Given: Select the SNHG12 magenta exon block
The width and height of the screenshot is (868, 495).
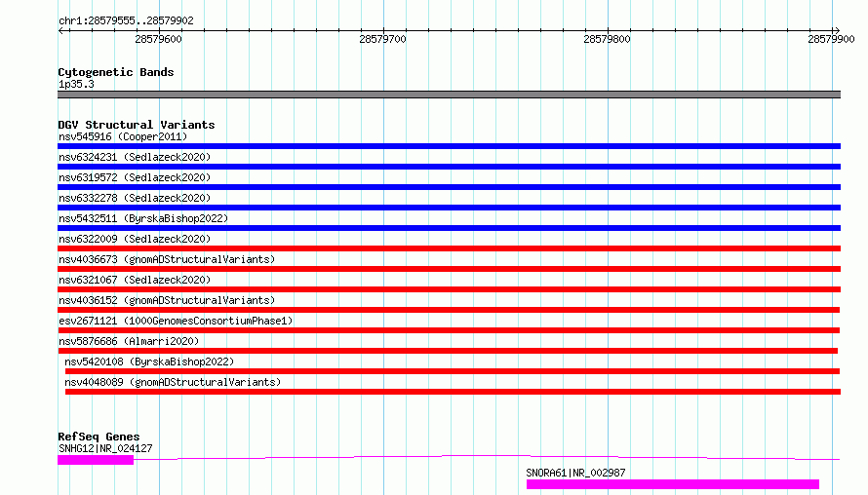Looking at the screenshot, I should [96, 460].
